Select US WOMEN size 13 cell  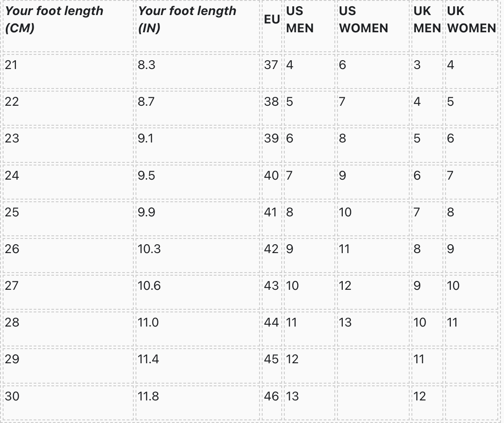pyautogui.click(x=345, y=323)
